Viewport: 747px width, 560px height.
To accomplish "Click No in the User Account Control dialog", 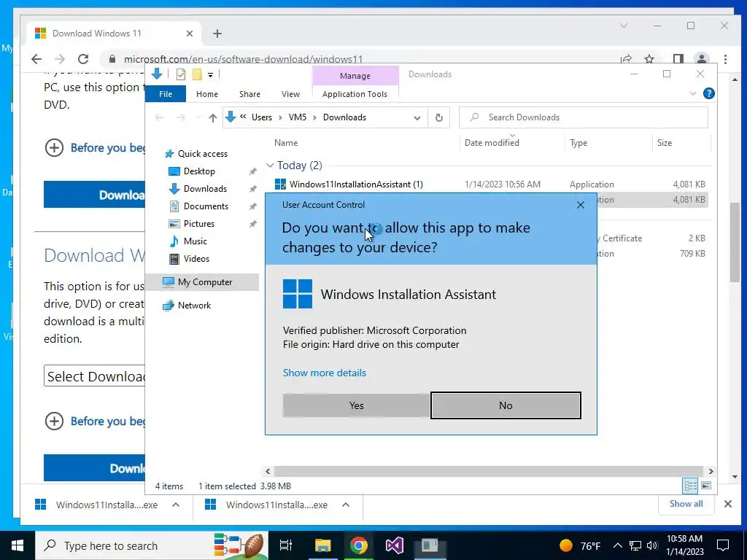I will [x=506, y=405].
